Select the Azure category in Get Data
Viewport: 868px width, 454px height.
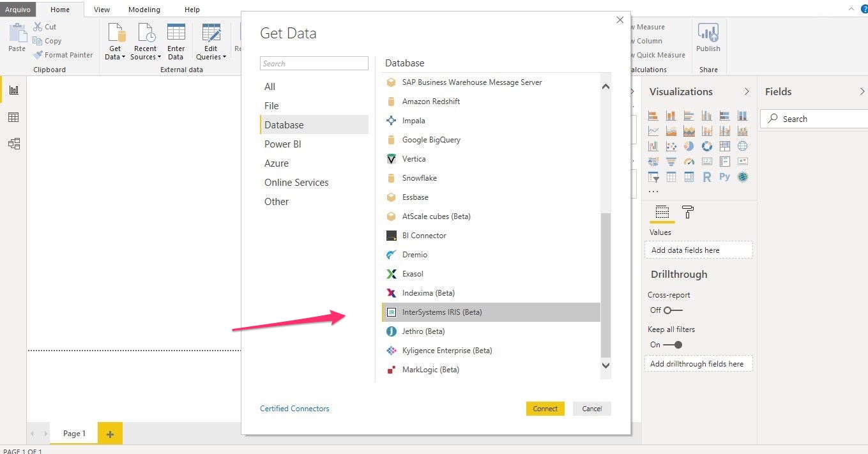277,163
